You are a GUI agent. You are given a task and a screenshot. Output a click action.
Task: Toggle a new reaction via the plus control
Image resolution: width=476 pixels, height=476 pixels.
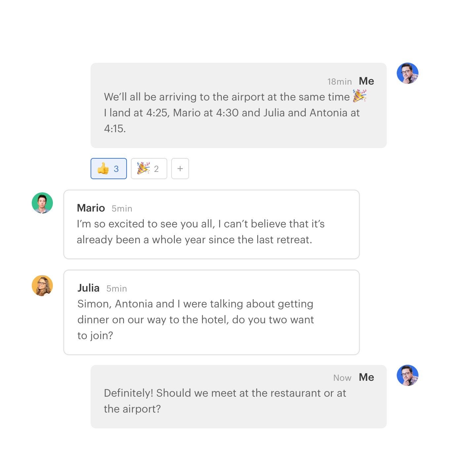pyautogui.click(x=180, y=169)
